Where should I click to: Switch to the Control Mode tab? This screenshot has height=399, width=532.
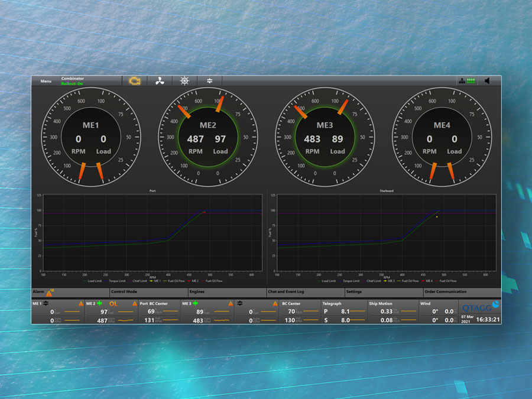[x=124, y=292]
